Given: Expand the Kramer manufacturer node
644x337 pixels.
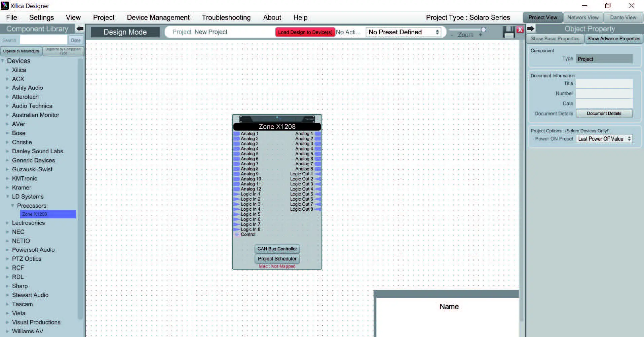Looking at the screenshot, I should pos(7,187).
